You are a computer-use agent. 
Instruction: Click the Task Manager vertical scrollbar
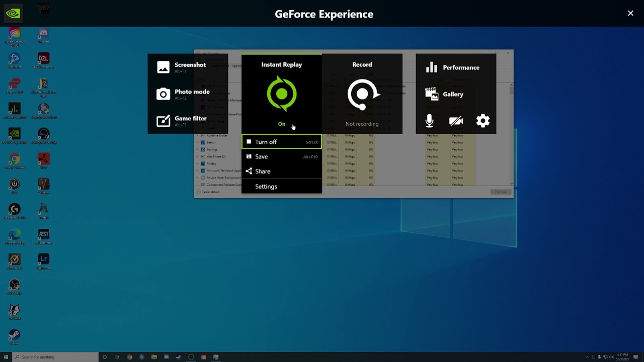pos(512,135)
